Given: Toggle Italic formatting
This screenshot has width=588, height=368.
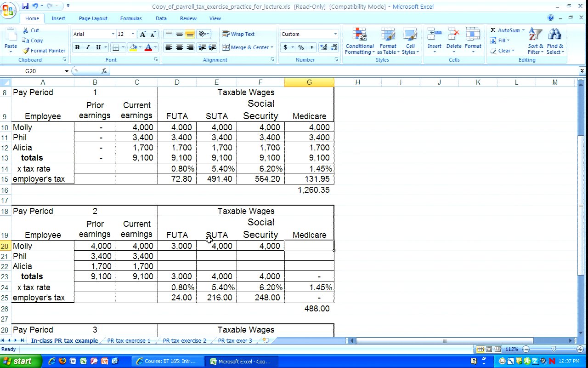Looking at the screenshot, I should (88, 47).
